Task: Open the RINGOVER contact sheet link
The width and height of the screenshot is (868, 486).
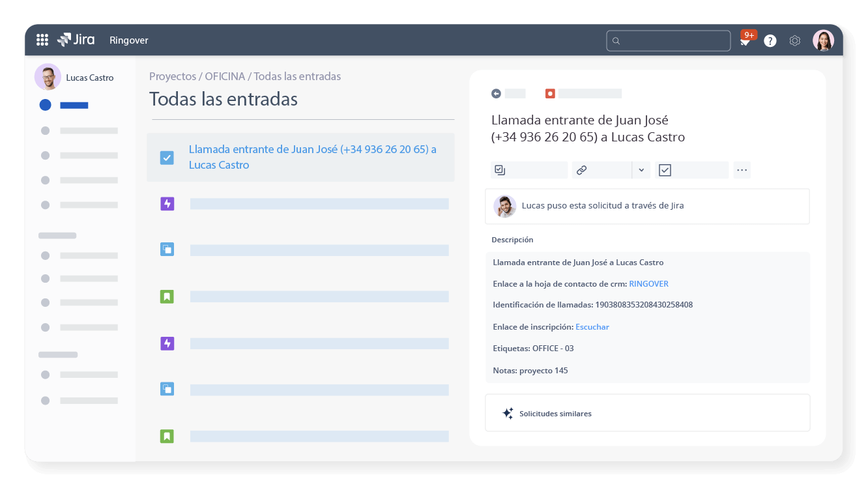Action: 648,283
